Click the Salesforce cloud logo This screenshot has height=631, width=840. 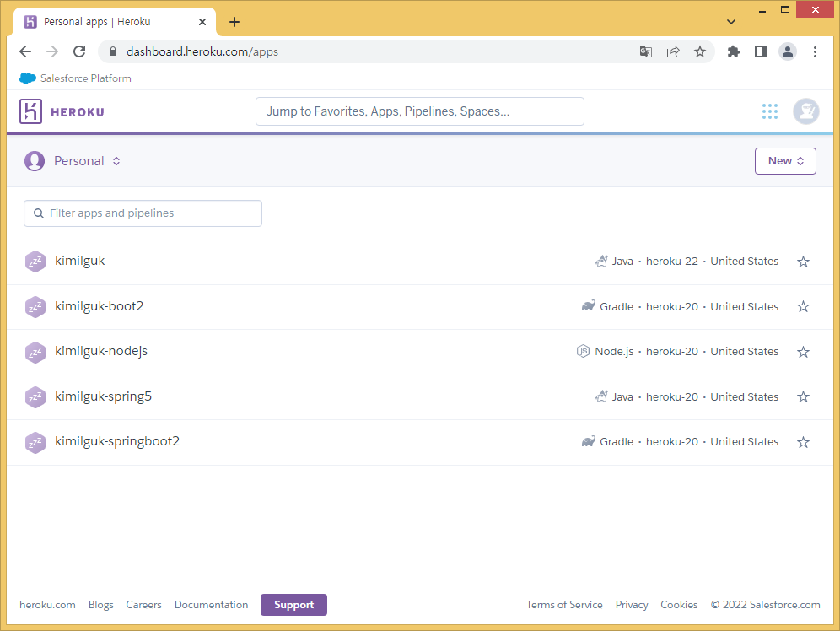pyautogui.click(x=28, y=78)
